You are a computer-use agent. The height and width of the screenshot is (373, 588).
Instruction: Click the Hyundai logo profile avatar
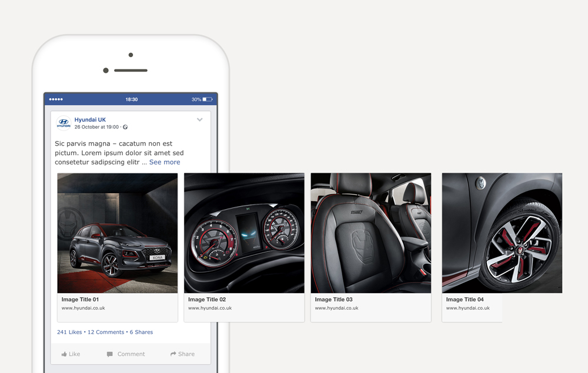[x=64, y=123]
